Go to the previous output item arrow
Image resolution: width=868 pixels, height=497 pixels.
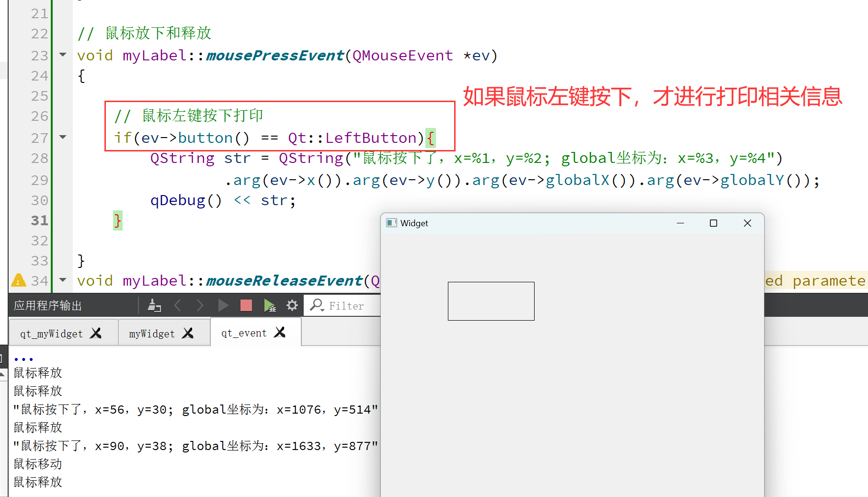pos(178,305)
